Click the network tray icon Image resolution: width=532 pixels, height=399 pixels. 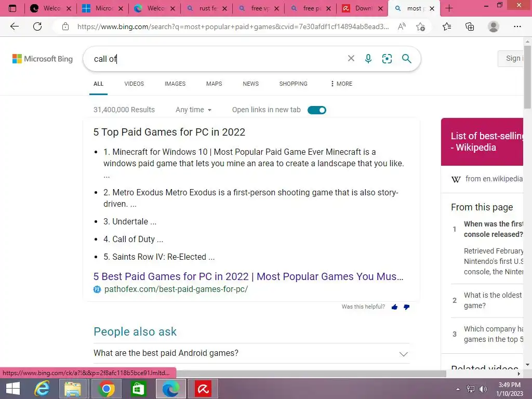point(471,389)
